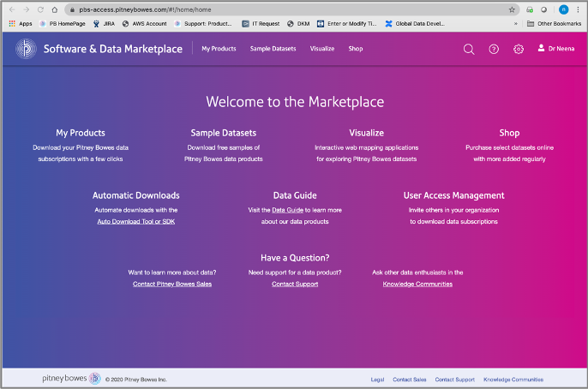Open My Products in top navigation
Image resolution: width=588 pixels, height=389 pixels.
pyautogui.click(x=219, y=49)
